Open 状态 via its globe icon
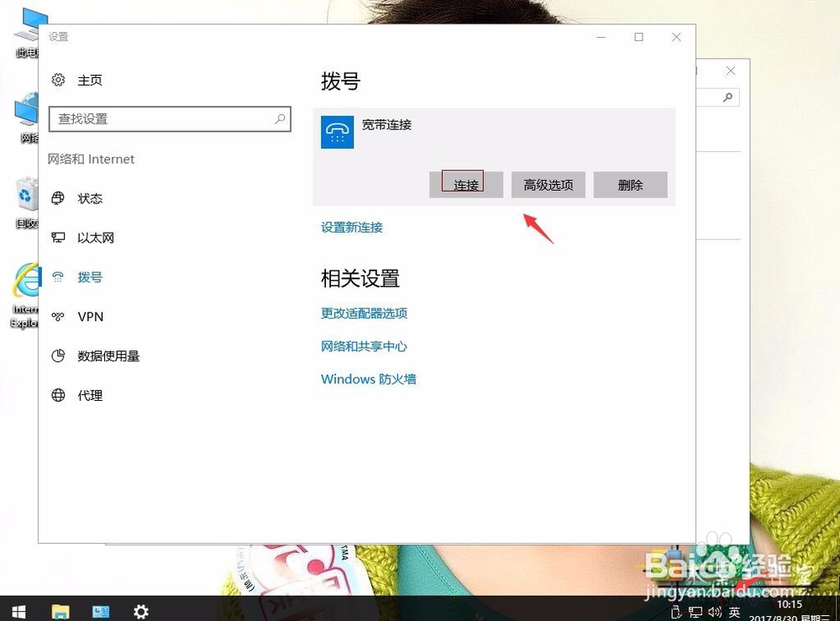 pos(58,198)
